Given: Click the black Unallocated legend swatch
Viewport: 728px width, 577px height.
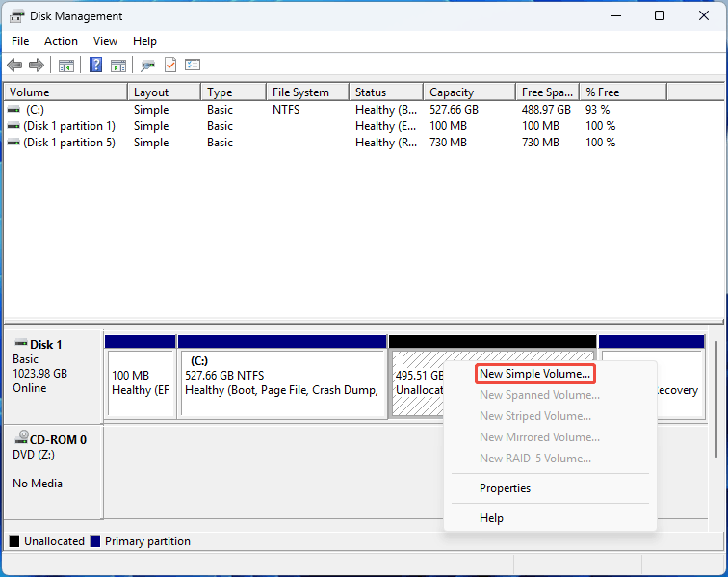Looking at the screenshot, I should tap(14, 541).
